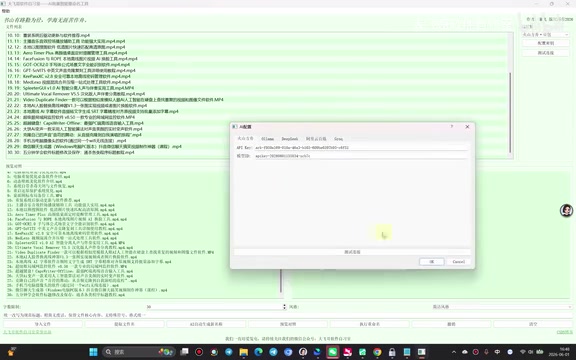Switch to the DeepSeek tab

(290, 139)
